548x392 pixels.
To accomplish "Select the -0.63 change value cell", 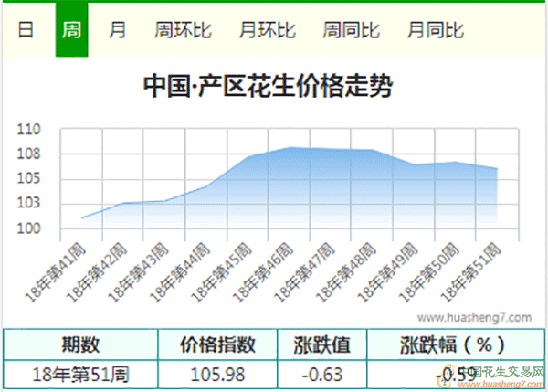I will pyautogui.click(x=321, y=374).
